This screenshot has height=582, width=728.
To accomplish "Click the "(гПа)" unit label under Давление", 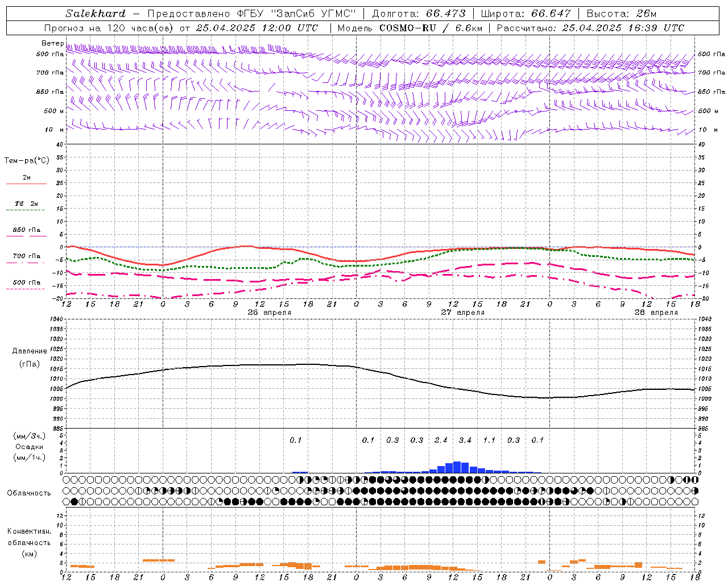I will (30, 364).
